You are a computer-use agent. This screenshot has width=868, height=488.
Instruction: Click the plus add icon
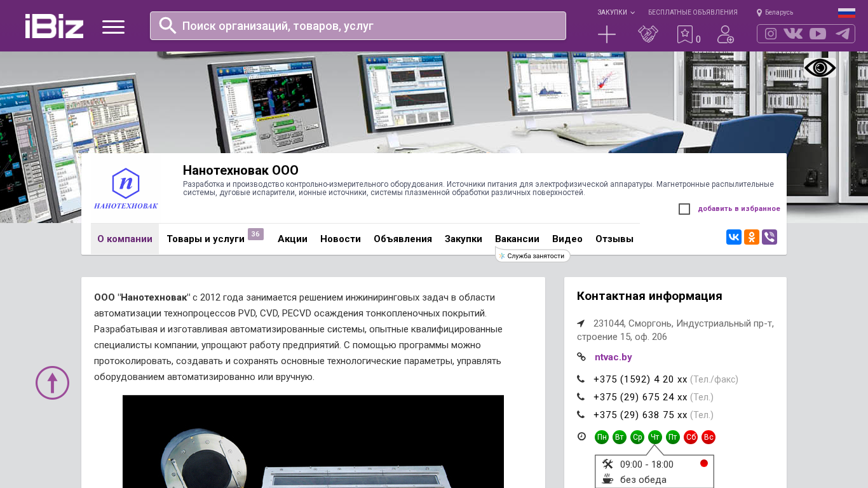tap(607, 34)
